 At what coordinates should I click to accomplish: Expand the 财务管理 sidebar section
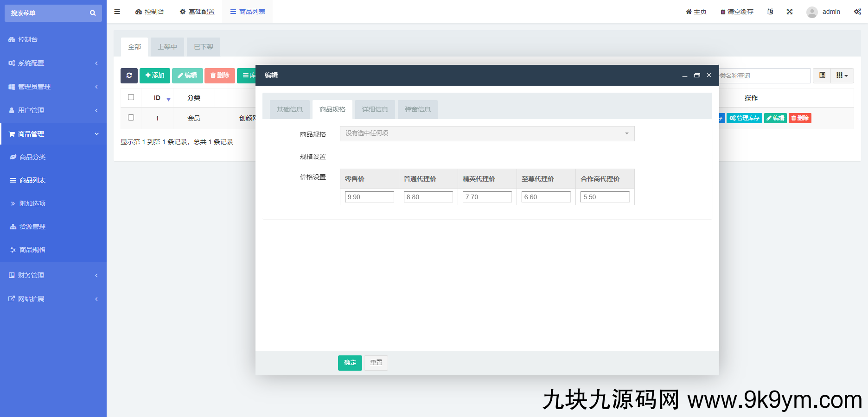click(30, 275)
